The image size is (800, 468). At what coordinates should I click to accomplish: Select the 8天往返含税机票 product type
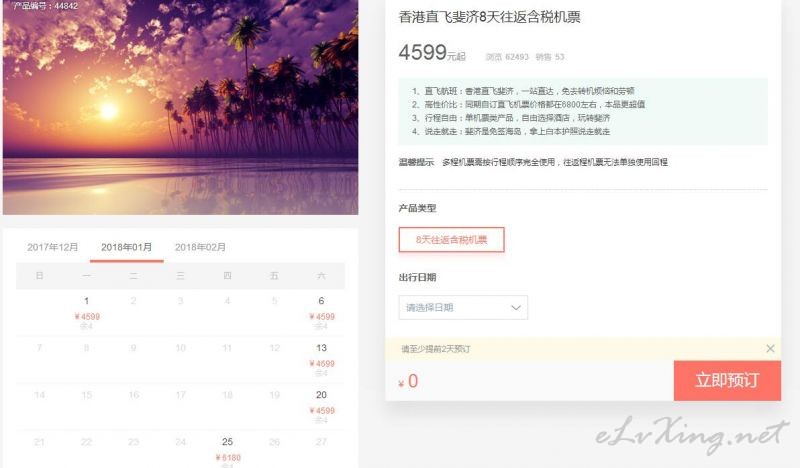452,240
